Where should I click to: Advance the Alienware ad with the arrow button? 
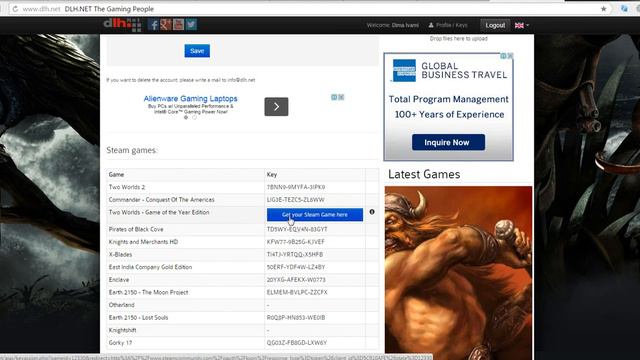[276, 107]
